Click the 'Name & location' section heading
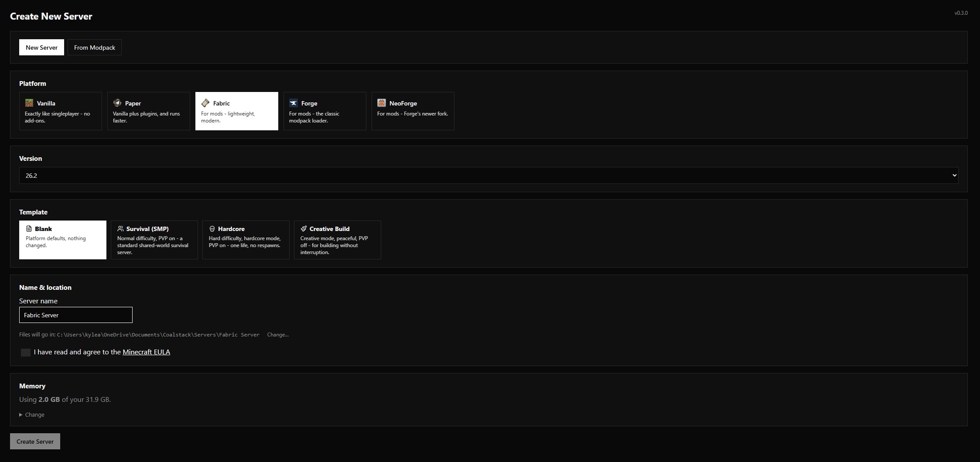980x462 pixels. click(x=45, y=287)
